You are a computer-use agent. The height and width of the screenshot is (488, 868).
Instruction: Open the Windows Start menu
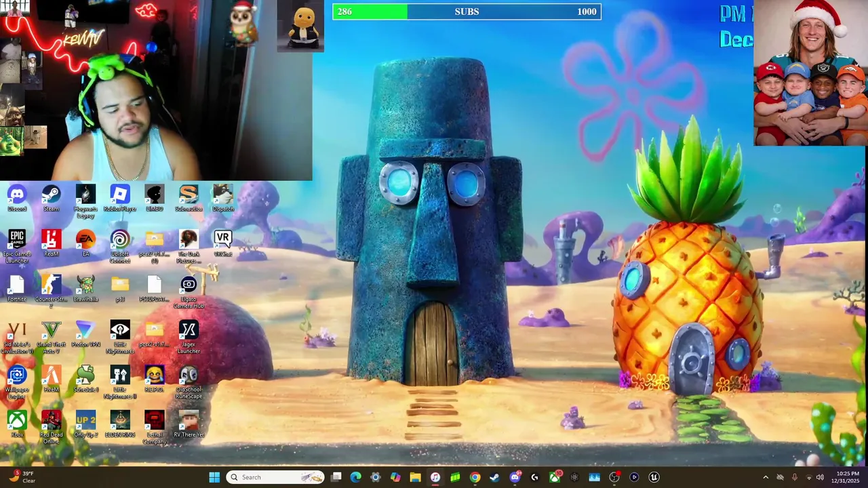[214, 477]
